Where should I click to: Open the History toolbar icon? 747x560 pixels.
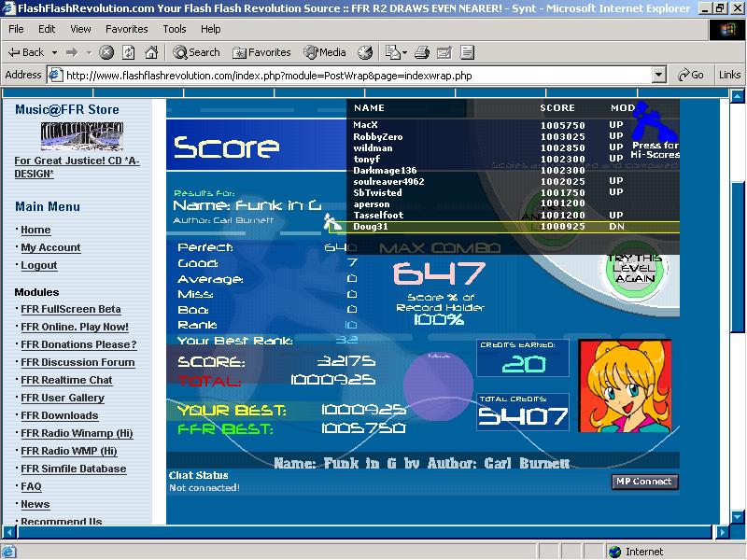365,52
